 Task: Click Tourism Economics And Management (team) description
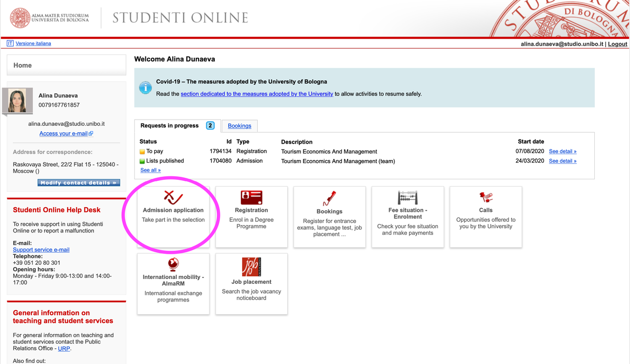click(x=338, y=161)
